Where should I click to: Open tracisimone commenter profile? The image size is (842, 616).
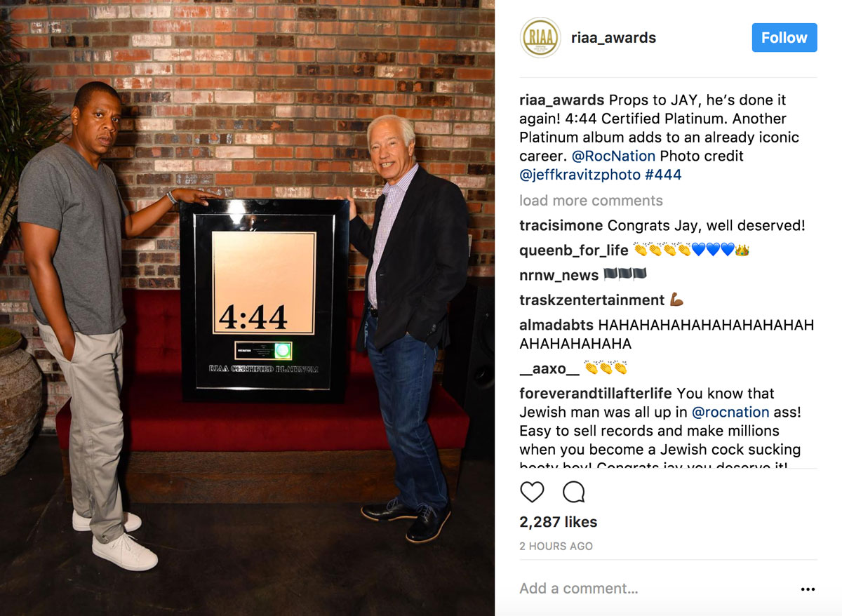(x=561, y=226)
